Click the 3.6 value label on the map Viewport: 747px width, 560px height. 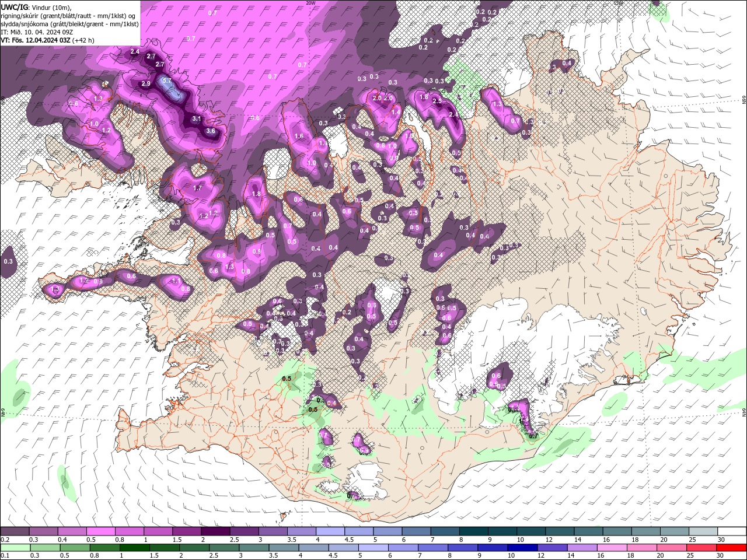tap(211, 131)
